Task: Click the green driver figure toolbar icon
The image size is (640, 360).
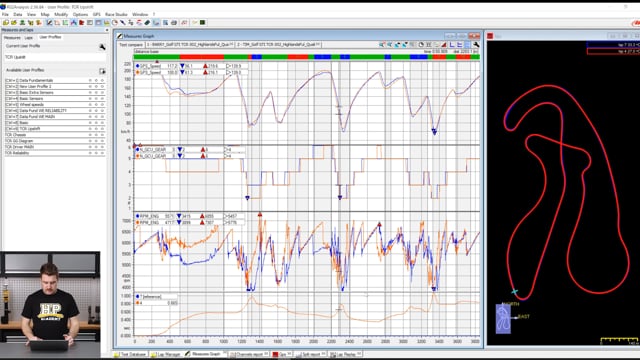Action: pos(22,23)
